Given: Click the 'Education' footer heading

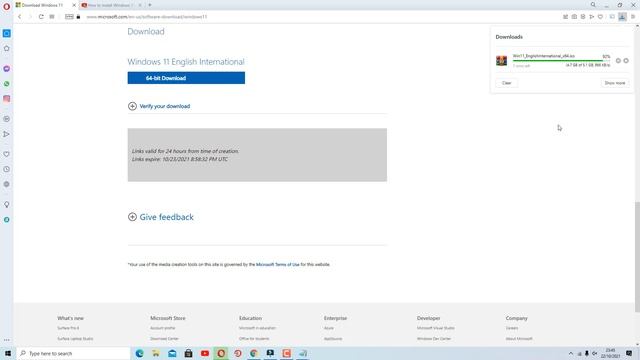Looking at the screenshot, I should (251, 318).
